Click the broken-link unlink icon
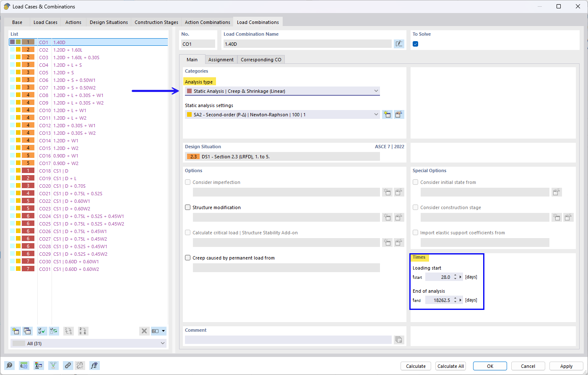The width and height of the screenshot is (588, 375). (x=80, y=366)
